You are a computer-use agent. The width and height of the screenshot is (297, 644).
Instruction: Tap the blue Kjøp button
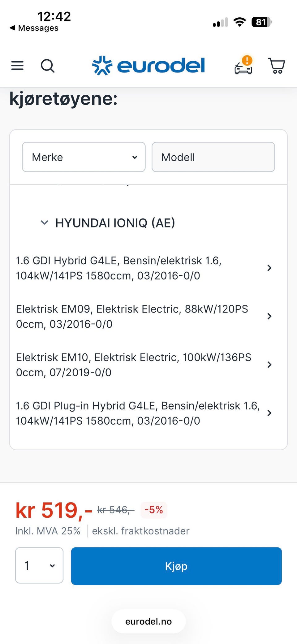pyautogui.click(x=176, y=566)
